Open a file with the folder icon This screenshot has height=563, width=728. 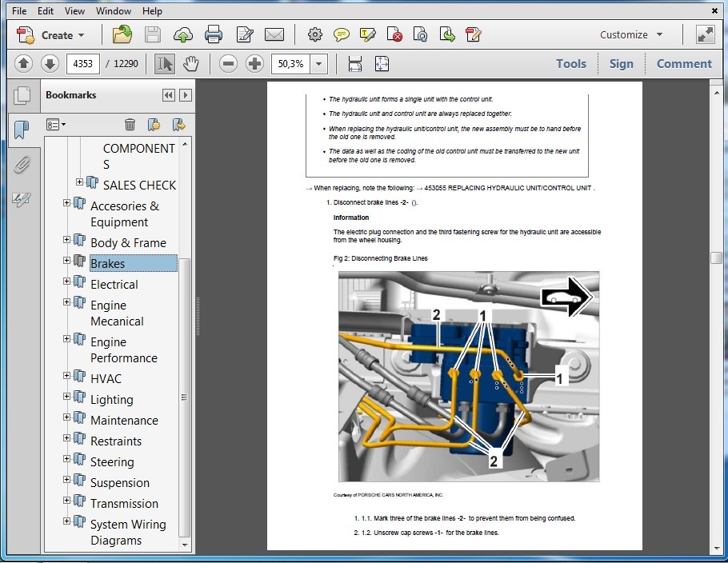(x=122, y=34)
